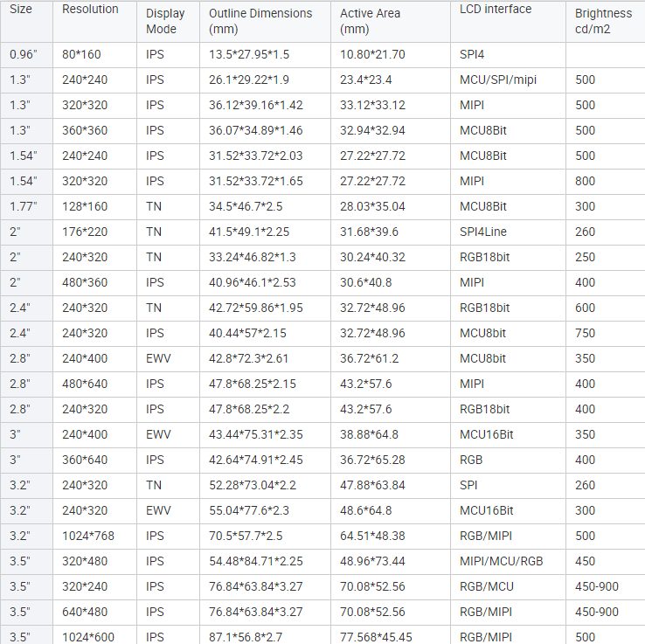Click the SPI4Line interface cell
Screen dimensions: 645x644
[483, 232]
